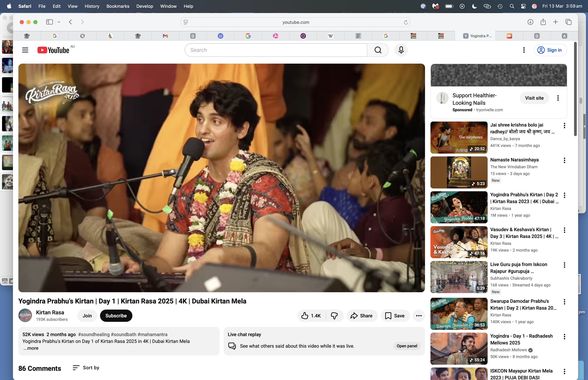Open more actions ellipsis below video
Image resolution: width=588 pixels, height=380 pixels.
419,316
